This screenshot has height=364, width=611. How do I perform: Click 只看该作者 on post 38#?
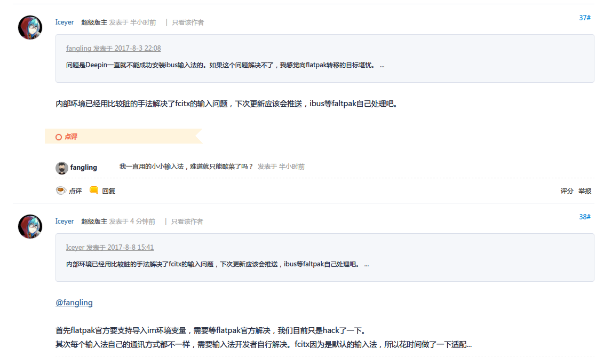187,221
